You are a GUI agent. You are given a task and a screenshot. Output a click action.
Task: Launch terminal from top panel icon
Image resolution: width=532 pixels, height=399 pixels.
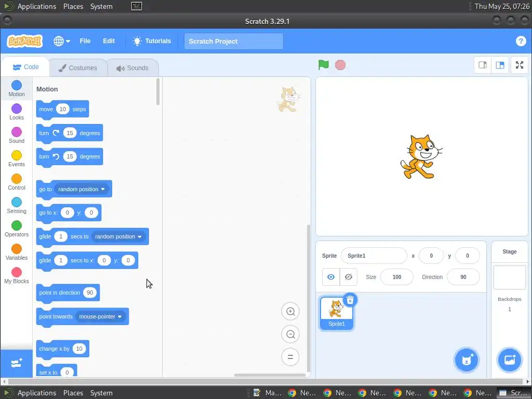(x=137, y=6)
